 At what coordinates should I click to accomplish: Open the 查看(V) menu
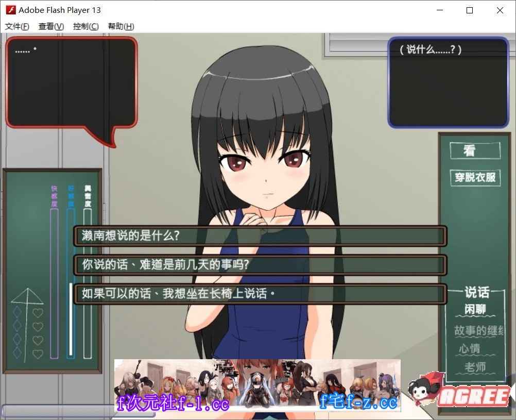tap(51, 26)
